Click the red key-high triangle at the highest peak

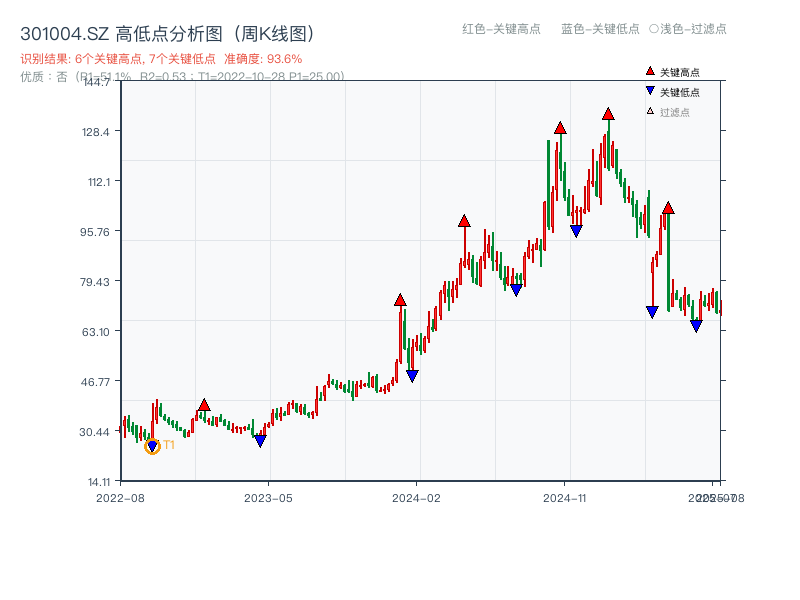point(607,114)
